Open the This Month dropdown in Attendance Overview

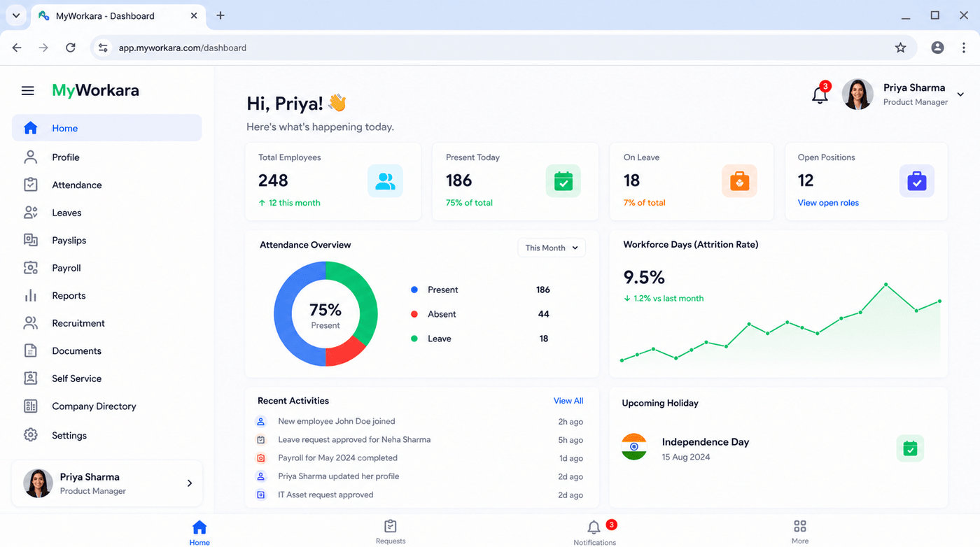coord(552,248)
